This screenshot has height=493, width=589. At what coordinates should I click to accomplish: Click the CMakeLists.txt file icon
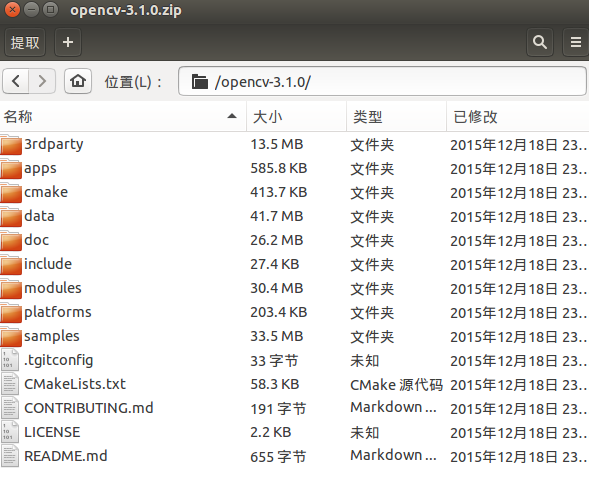click(x=10, y=384)
